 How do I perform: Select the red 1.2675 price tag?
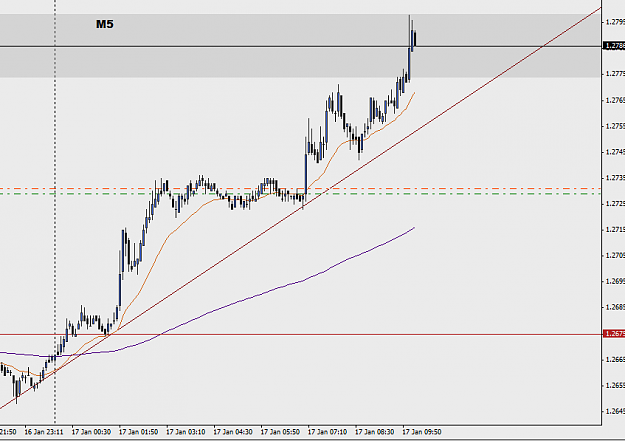point(614,334)
